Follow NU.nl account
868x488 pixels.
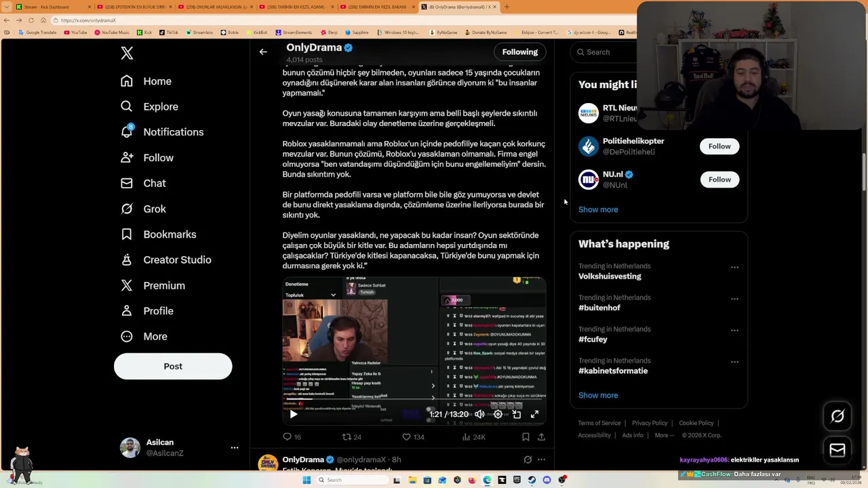(x=719, y=180)
